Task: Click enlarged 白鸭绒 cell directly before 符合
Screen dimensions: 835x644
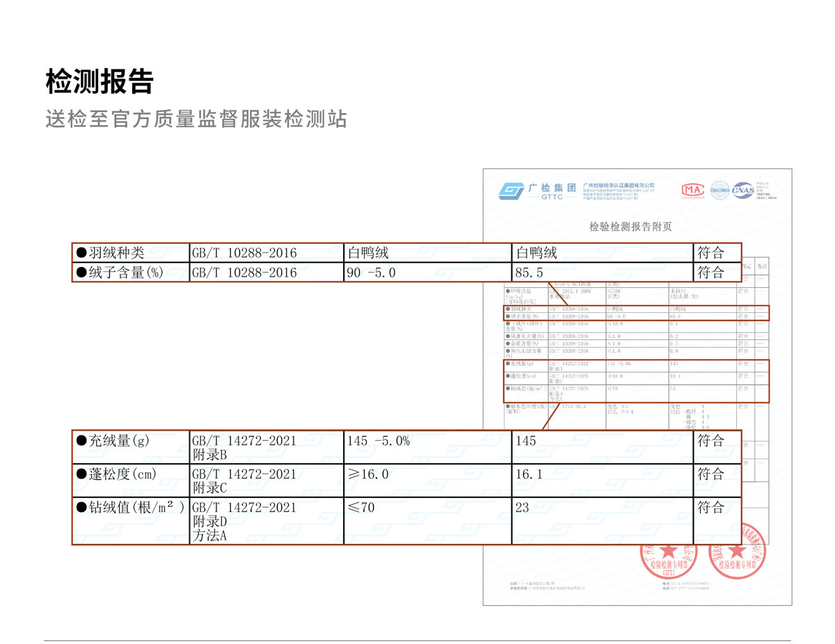Action: tap(603, 252)
